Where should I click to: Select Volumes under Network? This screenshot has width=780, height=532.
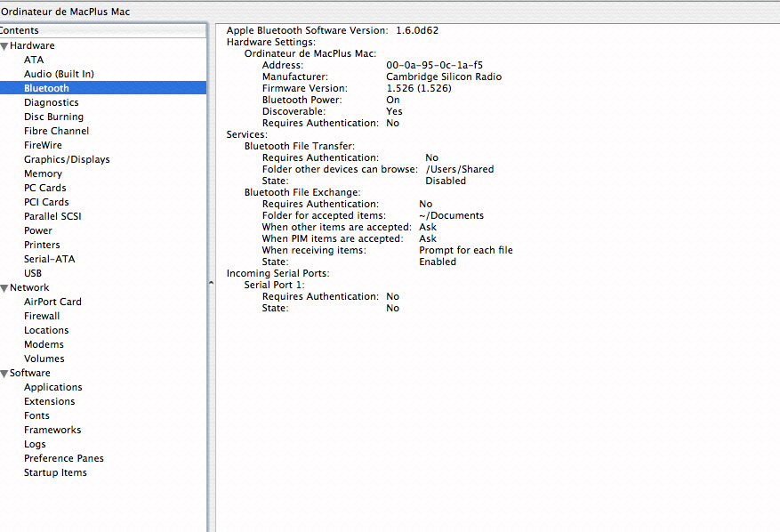pos(44,359)
